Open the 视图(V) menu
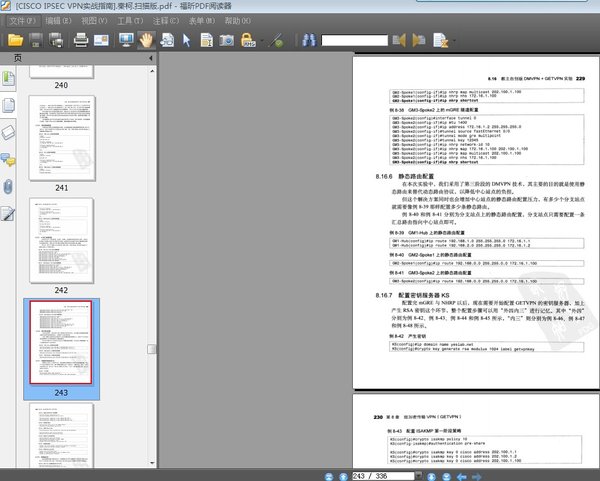The height and width of the screenshot is (481, 600). [94, 21]
